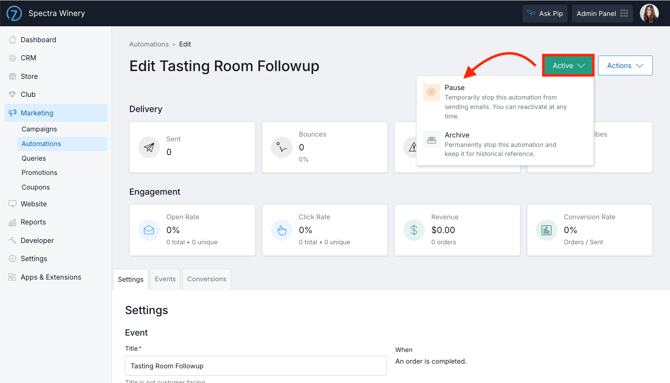Click the Ask Pip button
This screenshot has width=670, height=383.
click(x=545, y=13)
